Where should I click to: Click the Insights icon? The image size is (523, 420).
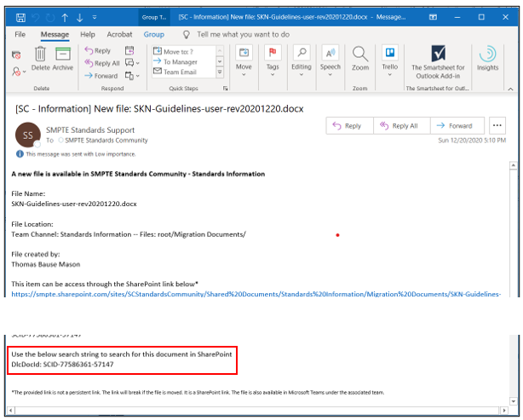coord(488,56)
